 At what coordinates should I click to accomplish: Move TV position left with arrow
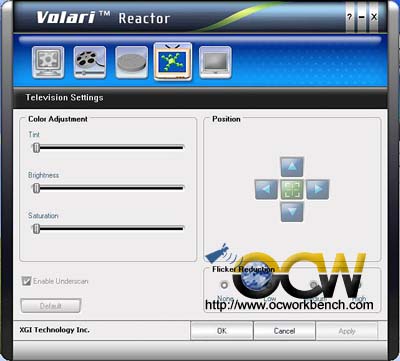click(x=266, y=189)
